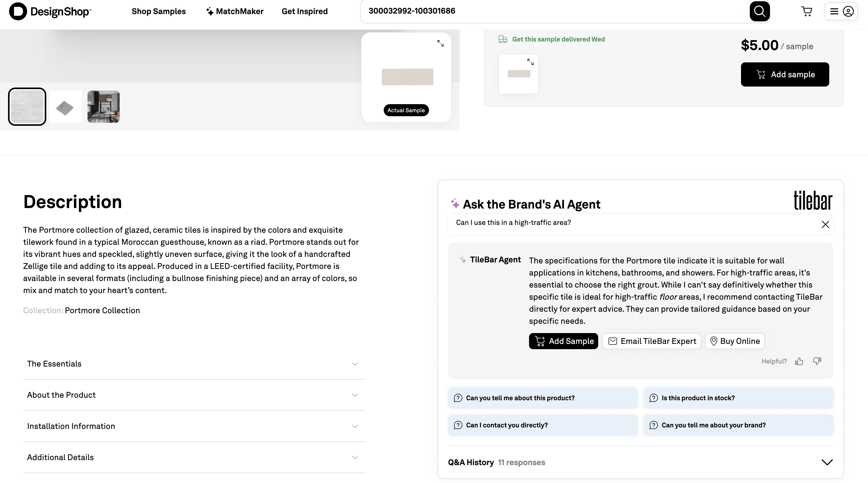The image size is (868, 483).
Task: Click Buy Online button
Action: [x=734, y=341]
